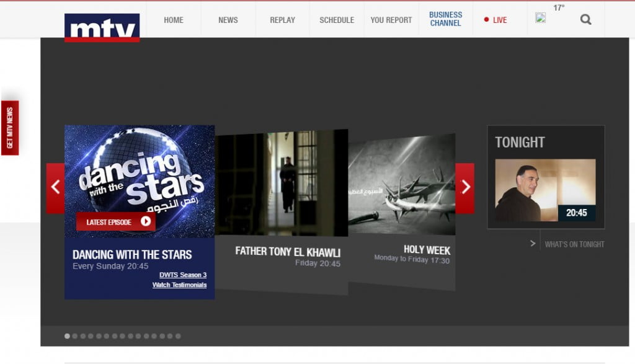Navigate to the News section

tap(228, 20)
